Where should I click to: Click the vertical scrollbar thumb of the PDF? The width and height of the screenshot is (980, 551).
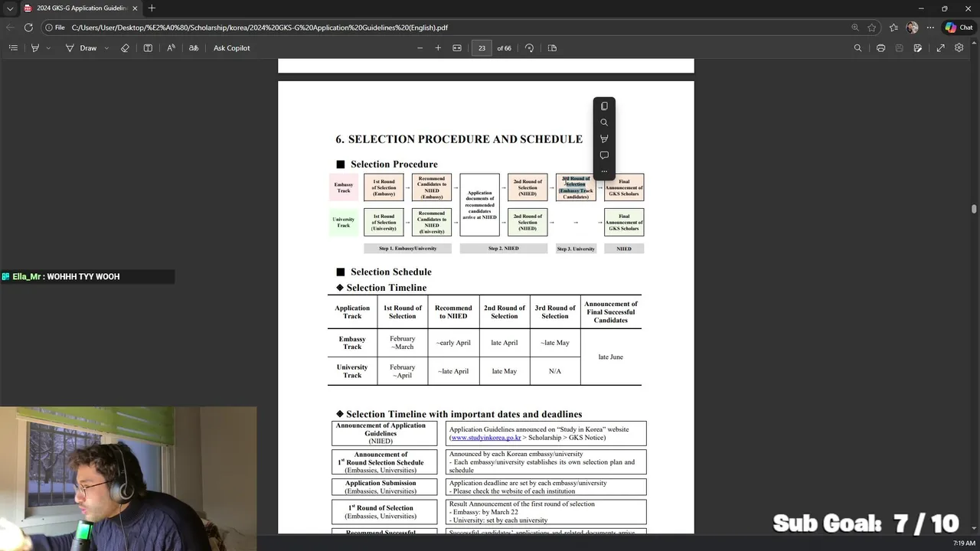(x=974, y=209)
